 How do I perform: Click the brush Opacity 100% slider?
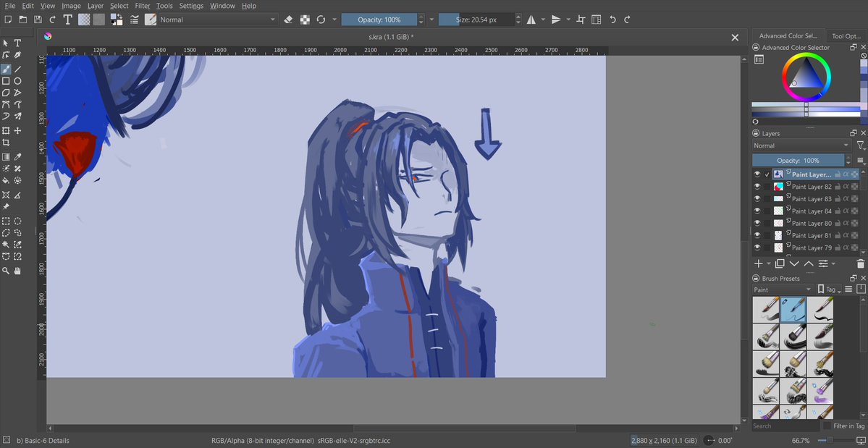point(379,20)
